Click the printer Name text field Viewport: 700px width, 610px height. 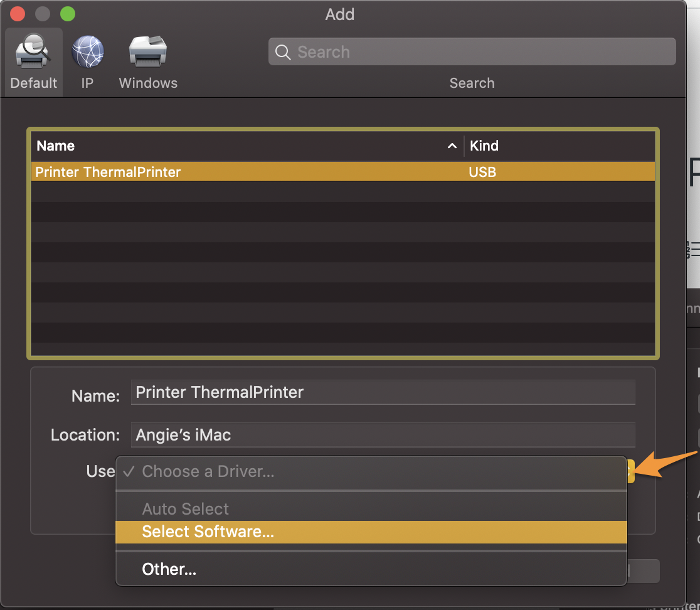tap(383, 393)
